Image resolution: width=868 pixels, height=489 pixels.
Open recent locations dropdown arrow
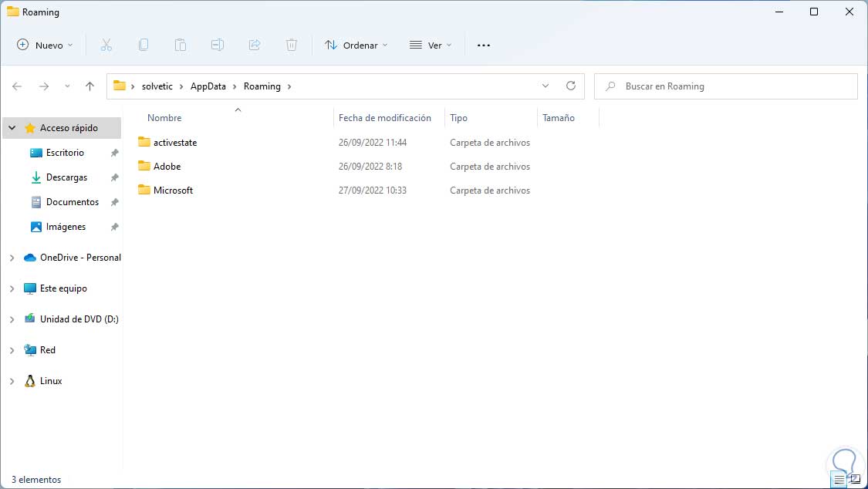point(67,86)
